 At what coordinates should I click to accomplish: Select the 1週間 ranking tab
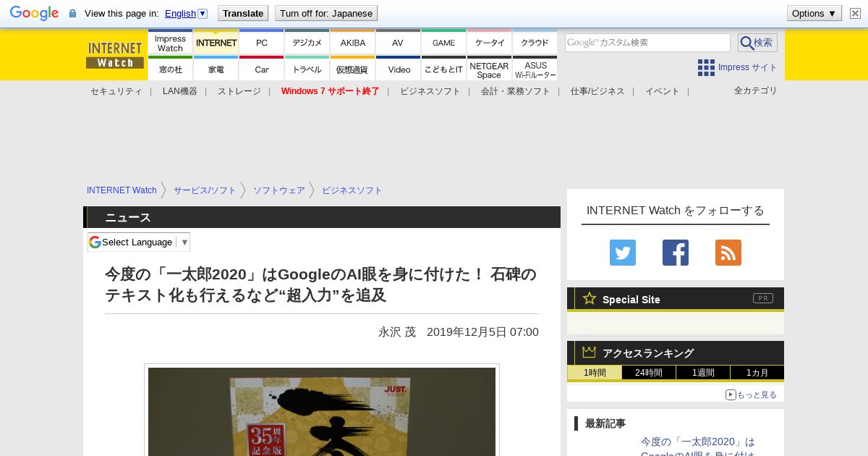point(703,373)
